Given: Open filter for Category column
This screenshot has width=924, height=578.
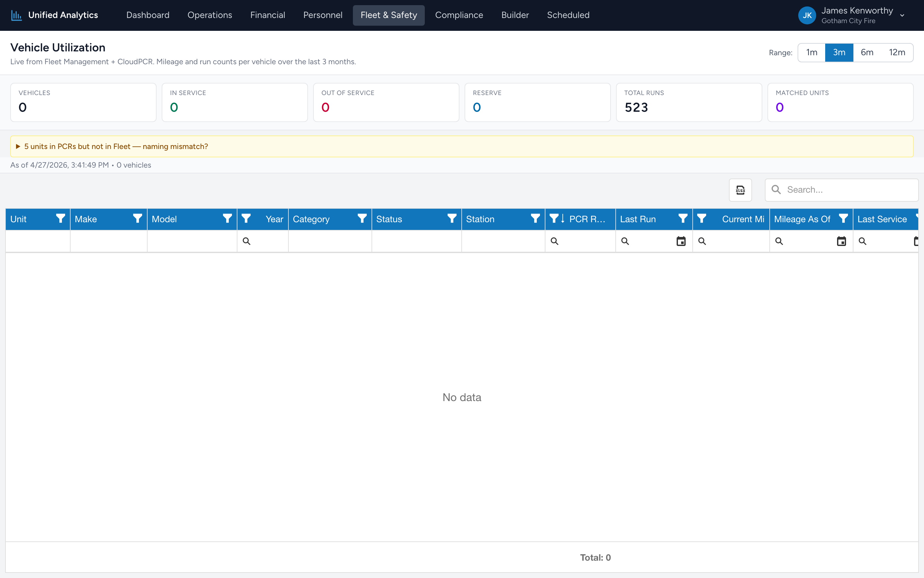Looking at the screenshot, I should 362,219.
